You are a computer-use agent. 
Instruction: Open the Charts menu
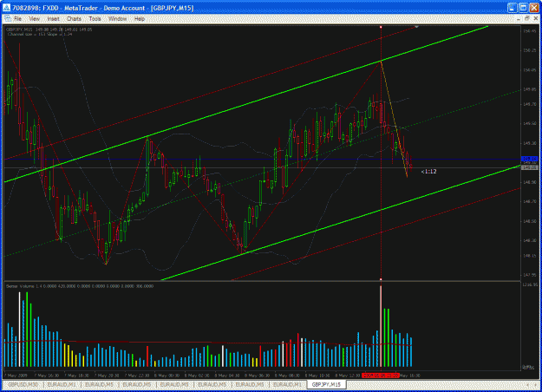(74, 19)
